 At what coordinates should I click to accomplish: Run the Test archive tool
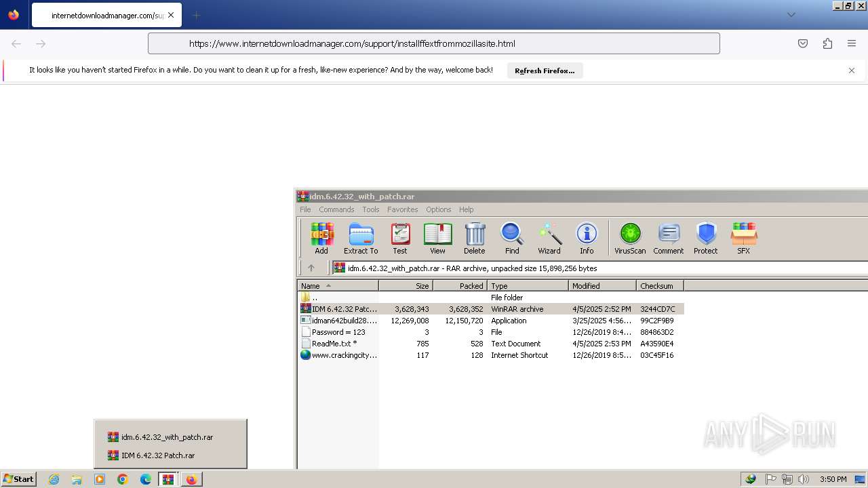coord(400,239)
